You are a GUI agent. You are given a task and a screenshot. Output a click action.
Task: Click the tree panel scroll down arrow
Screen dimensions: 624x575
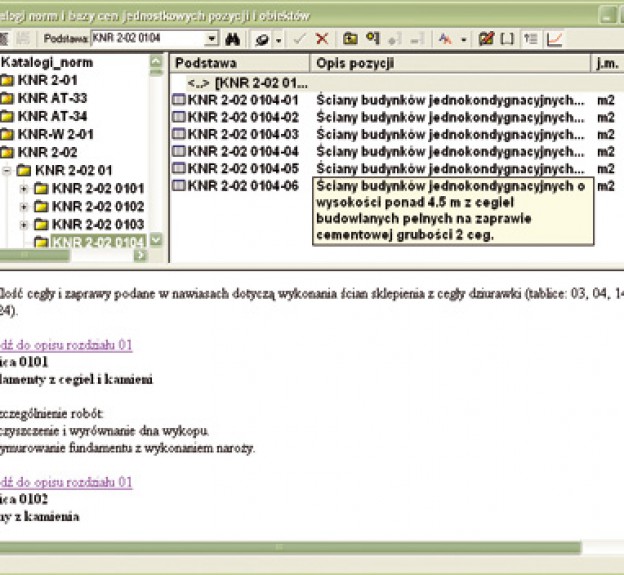(x=155, y=241)
